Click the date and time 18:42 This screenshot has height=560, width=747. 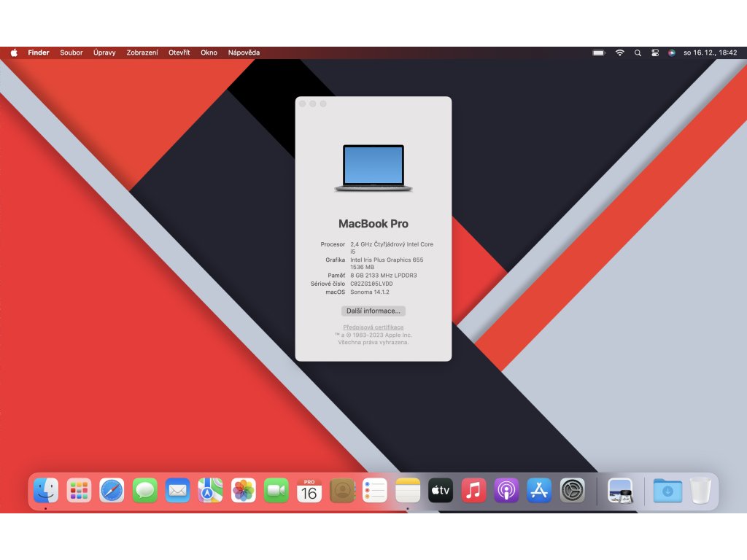point(711,52)
